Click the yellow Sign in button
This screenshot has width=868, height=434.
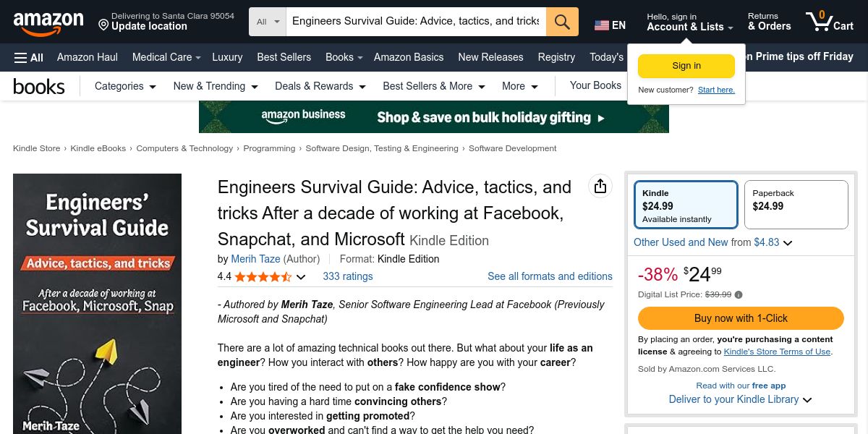click(x=686, y=66)
